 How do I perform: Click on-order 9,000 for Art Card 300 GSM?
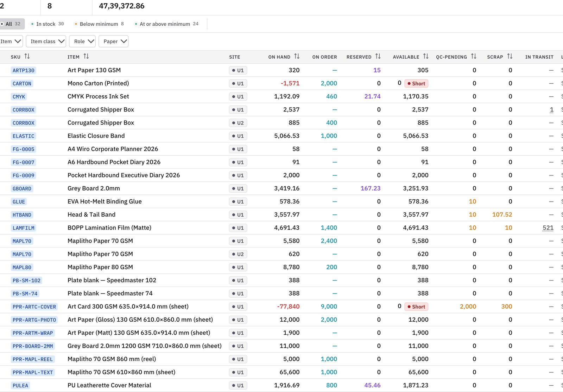pyautogui.click(x=329, y=307)
